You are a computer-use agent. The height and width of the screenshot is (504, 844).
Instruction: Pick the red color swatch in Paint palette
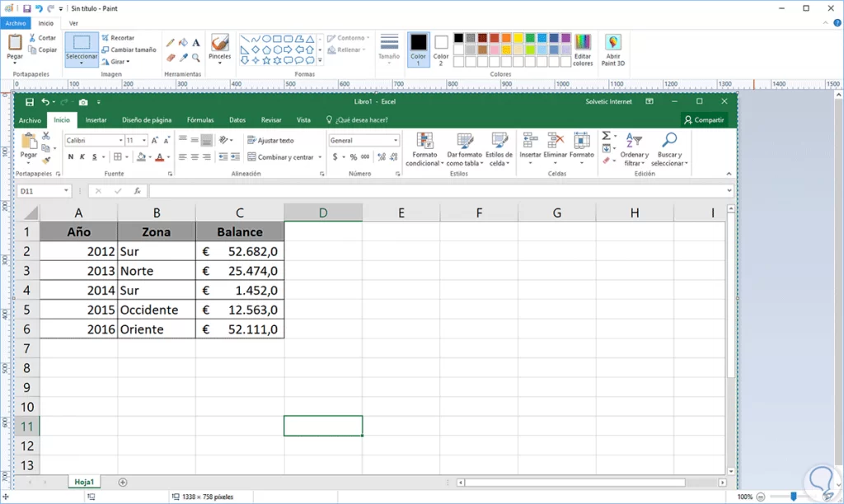pyautogui.click(x=495, y=38)
